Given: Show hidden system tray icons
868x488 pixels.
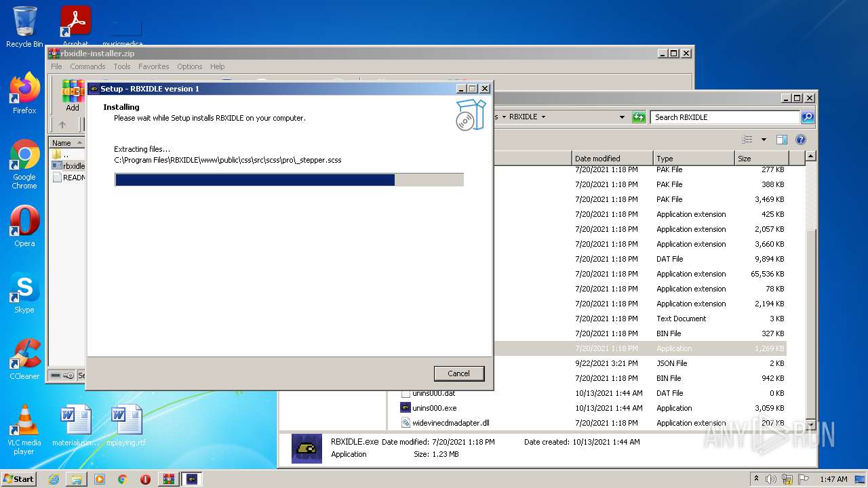Looking at the screenshot, I should (x=756, y=479).
